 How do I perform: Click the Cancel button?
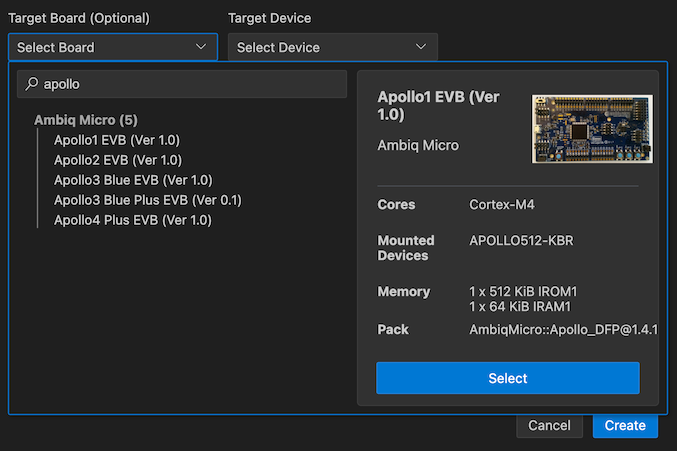coord(549,426)
